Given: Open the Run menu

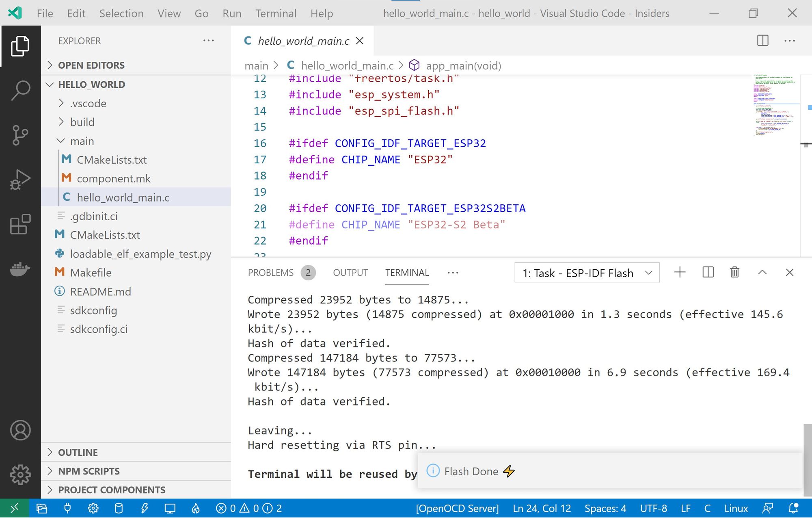Looking at the screenshot, I should (x=232, y=13).
